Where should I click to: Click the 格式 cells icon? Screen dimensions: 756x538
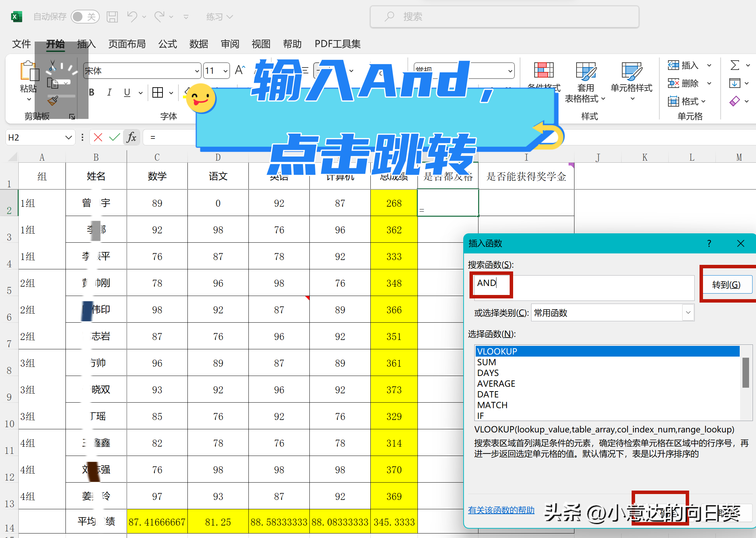673,101
